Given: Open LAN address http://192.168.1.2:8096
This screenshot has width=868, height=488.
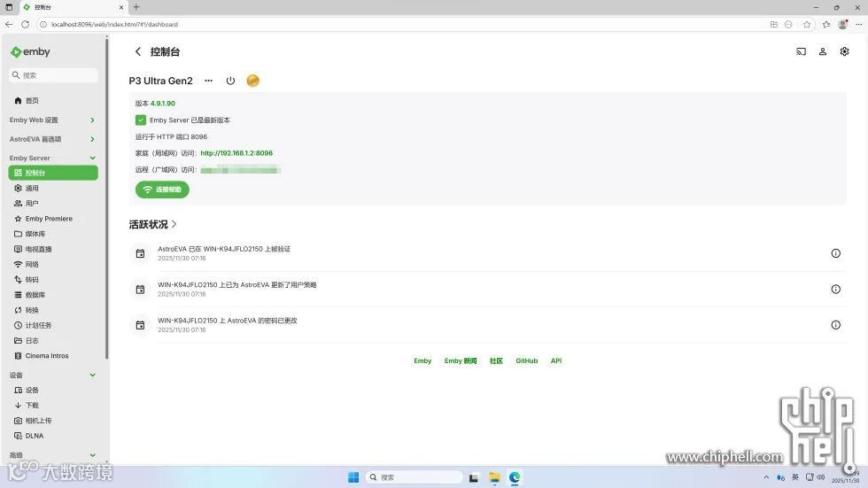Looking at the screenshot, I should coord(236,153).
